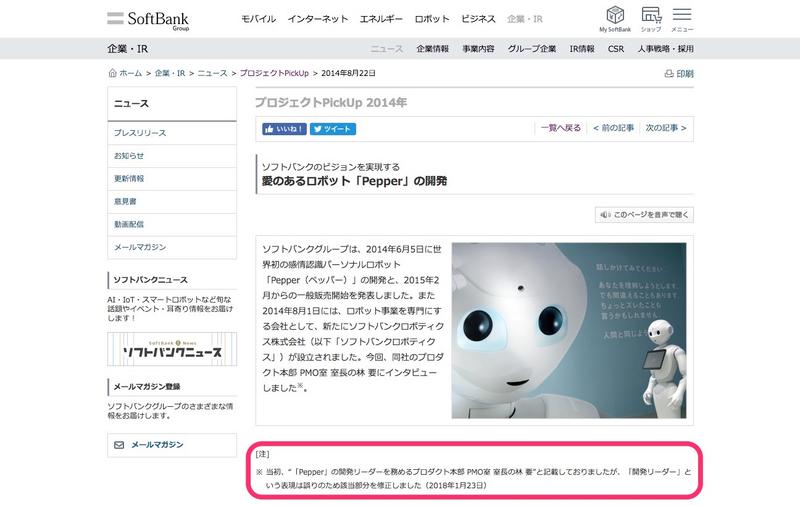Click the home icon in breadcrumb
Image resolution: width=800 pixels, height=505 pixels.
[112, 73]
